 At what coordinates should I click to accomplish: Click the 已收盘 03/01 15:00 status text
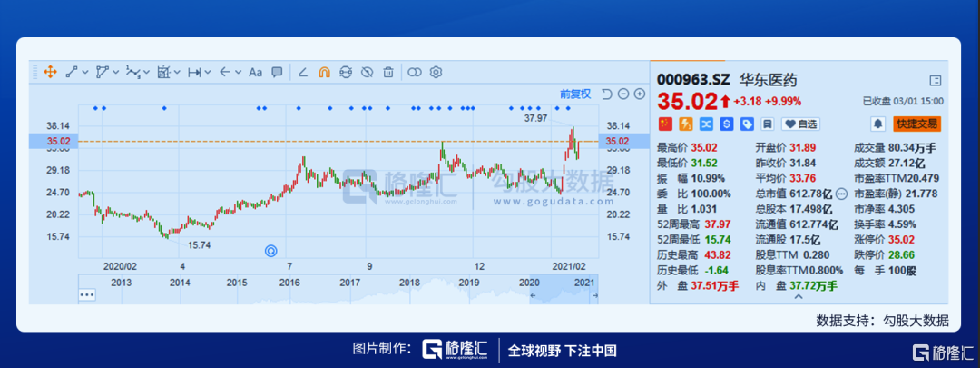point(903,102)
